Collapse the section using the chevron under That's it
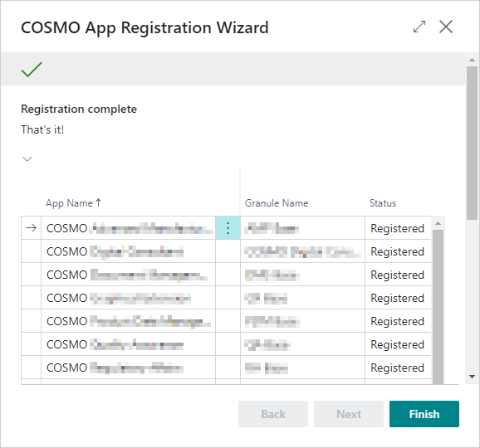480x448 pixels. [27, 159]
